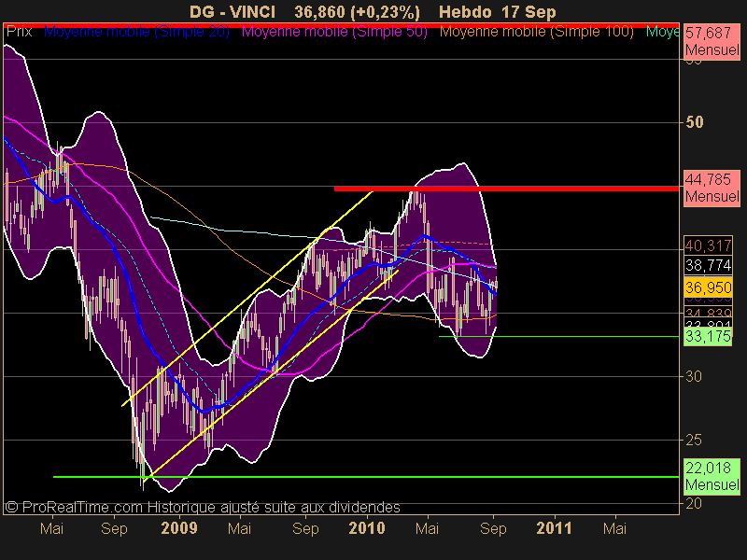This screenshot has height=560, width=747.
Task: Click the red 44,785 horizontal resistance line
Action: [506, 189]
